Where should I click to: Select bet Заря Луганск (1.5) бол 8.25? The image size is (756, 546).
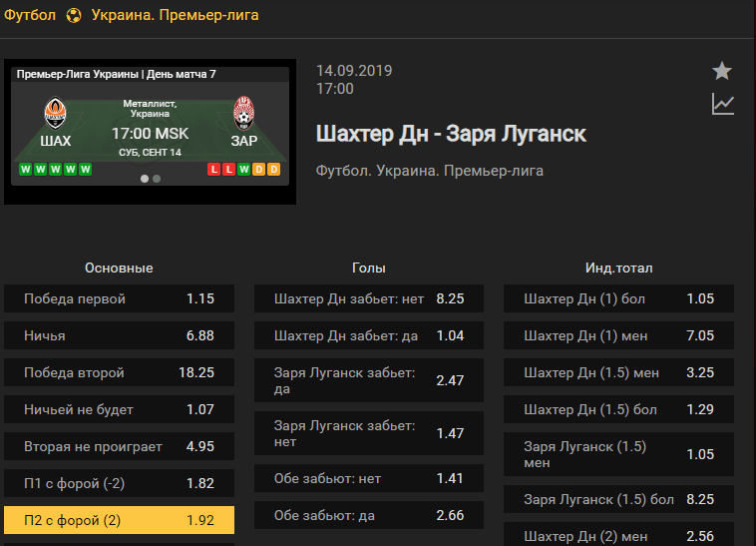tap(619, 499)
